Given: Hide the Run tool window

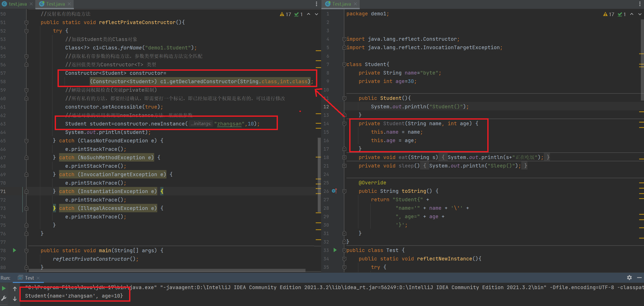Looking at the screenshot, I should click(639, 278).
